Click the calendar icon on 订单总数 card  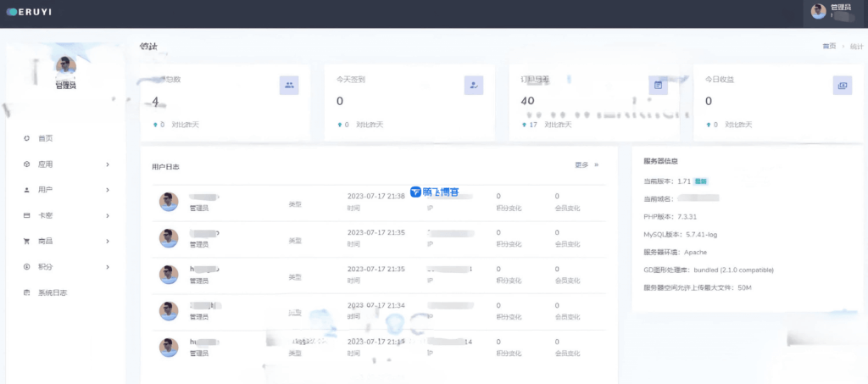pyautogui.click(x=658, y=86)
